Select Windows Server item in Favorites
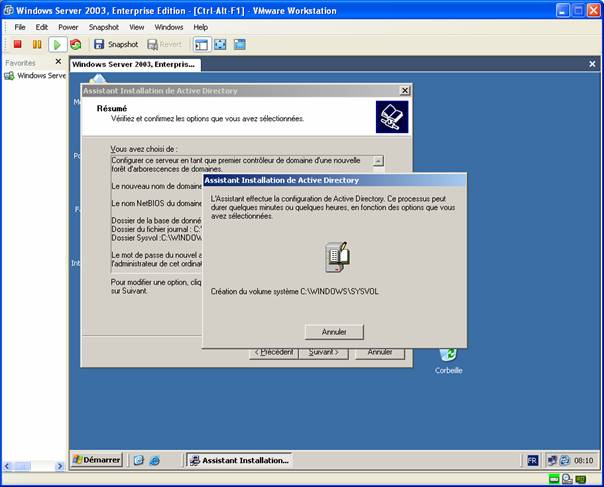Screen dimensions: 604x487 [x=35, y=76]
